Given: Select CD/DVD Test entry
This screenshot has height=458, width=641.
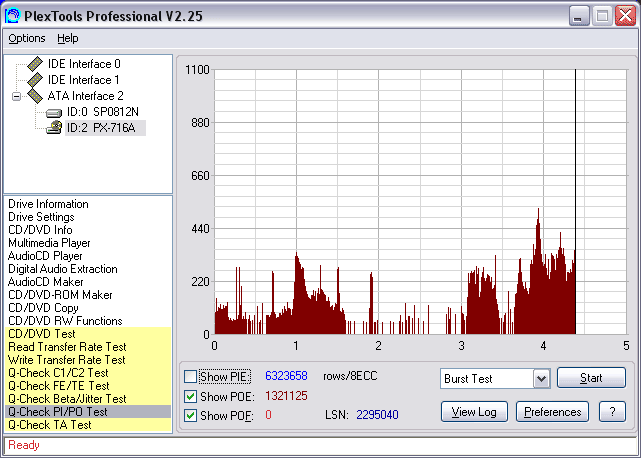Looking at the screenshot, I should (x=88, y=334).
